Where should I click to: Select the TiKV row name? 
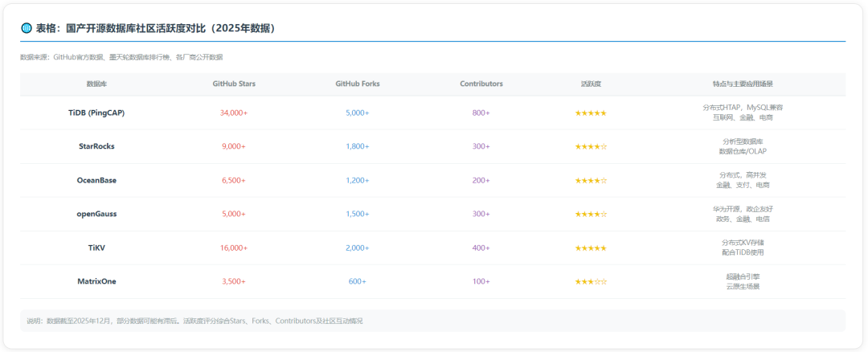coord(97,248)
